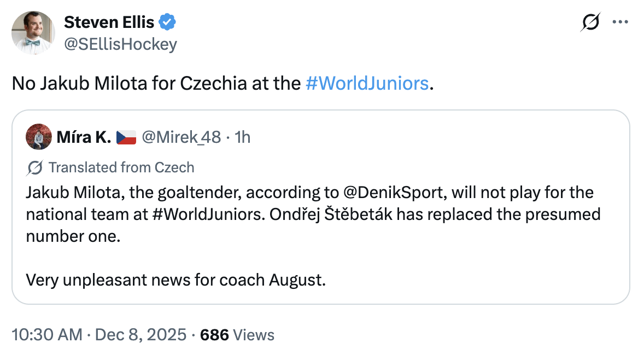This screenshot has width=644, height=360.
Task: Open the #WorldJuniors hashtag link
Action: coord(367,83)
